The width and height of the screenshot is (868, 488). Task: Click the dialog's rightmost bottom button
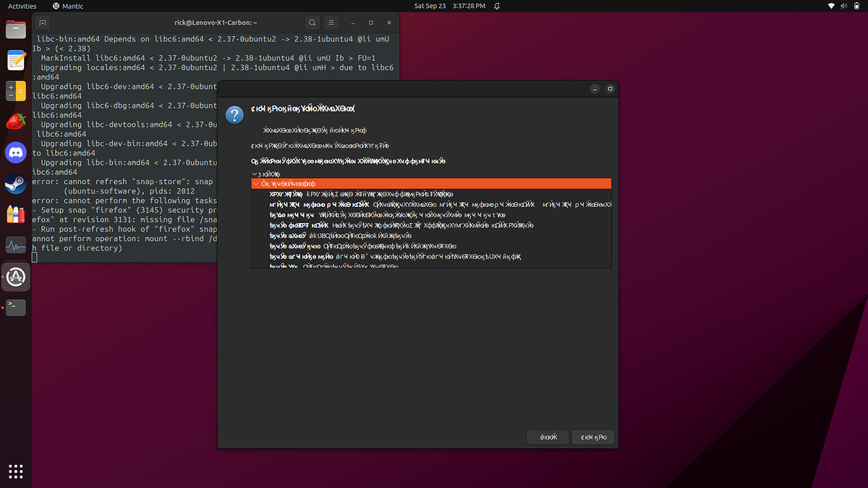pyautogui.click(x=593, y=437)
